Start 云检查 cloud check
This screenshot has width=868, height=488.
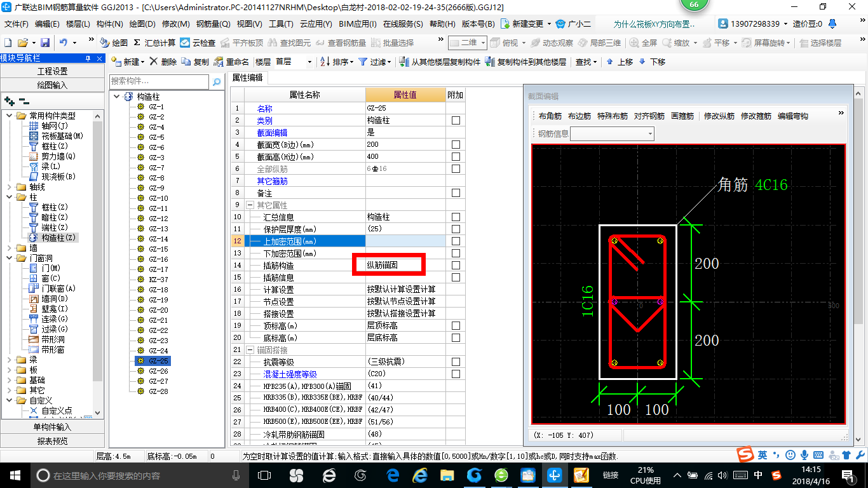pos(198,43)
